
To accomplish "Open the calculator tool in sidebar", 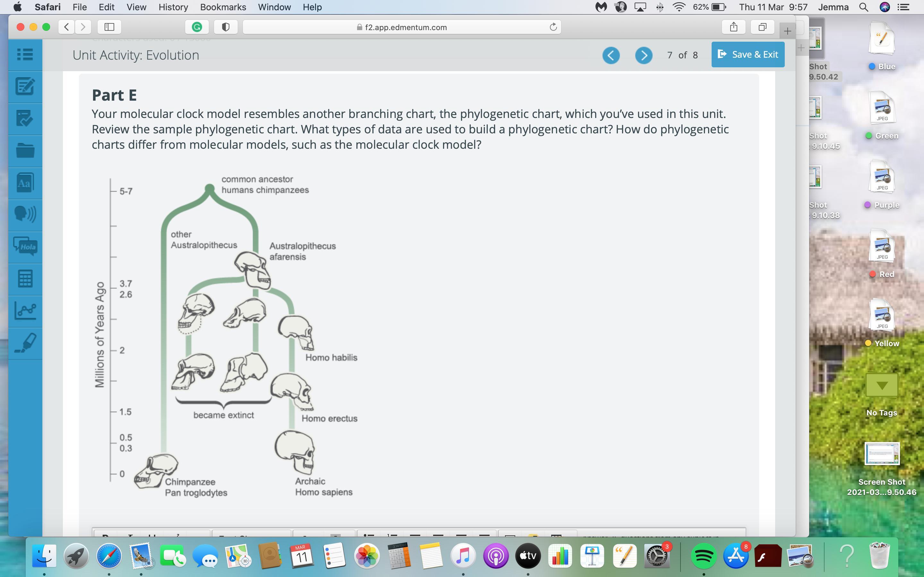I will [x=25, y=279].
